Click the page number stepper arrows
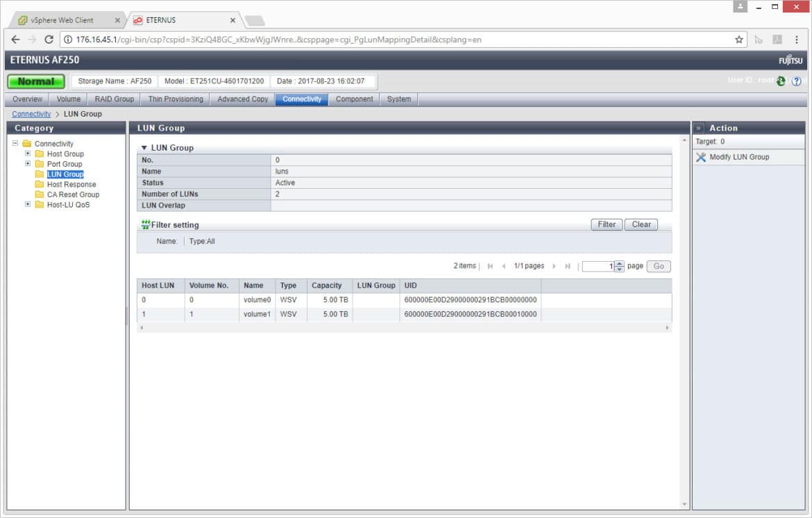This screenshot has width=812, height=518. 619,266
